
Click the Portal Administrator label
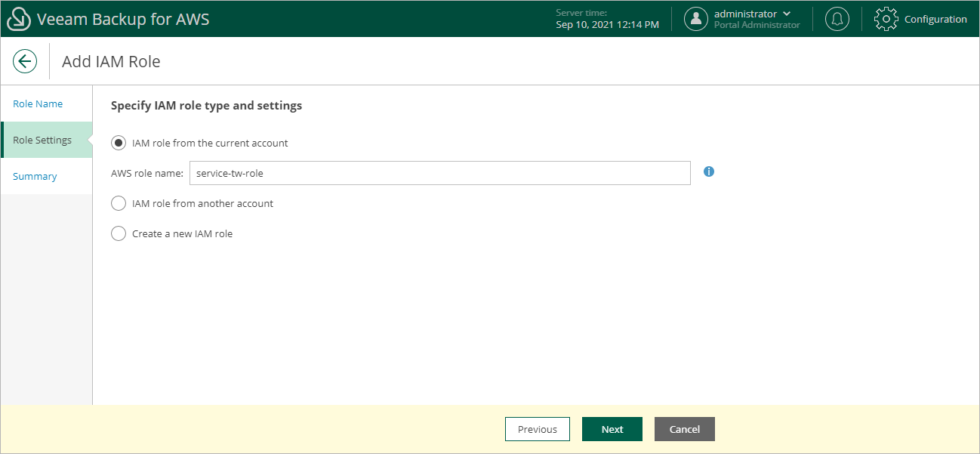[x=757, y=25]
